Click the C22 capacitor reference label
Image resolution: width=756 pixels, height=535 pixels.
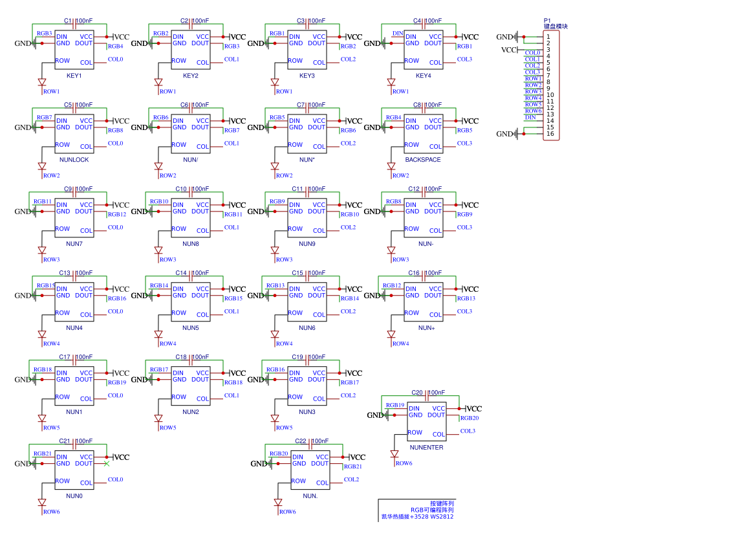tap(301, 441)
